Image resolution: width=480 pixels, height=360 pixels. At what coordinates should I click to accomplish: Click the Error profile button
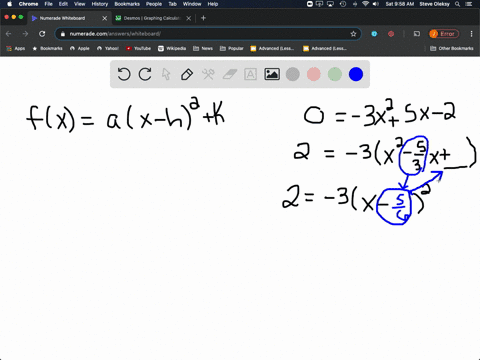coord(444,34)
